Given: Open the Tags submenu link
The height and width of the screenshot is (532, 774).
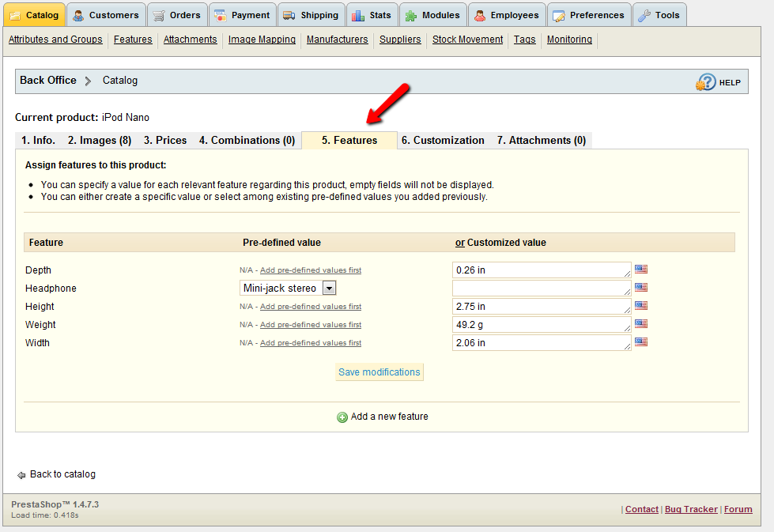Looking at the screenshot, I should (524, 40).
